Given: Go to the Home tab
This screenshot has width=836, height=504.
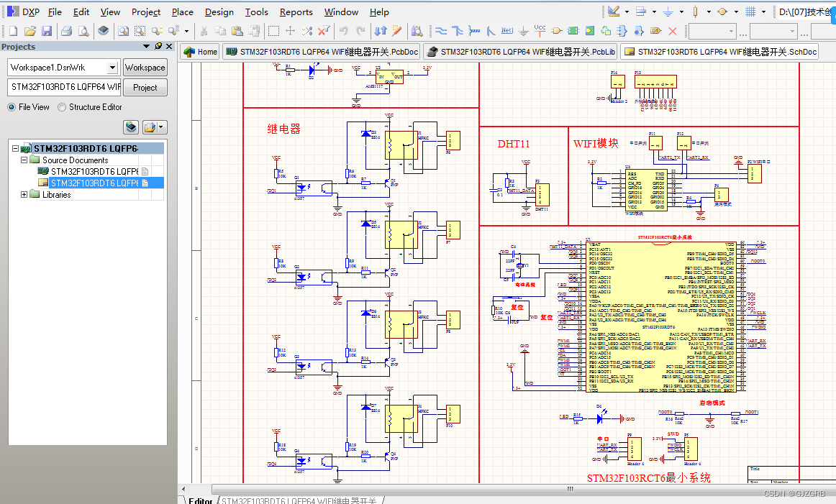Looking at the screenshot, I should (x=199, y=51).
